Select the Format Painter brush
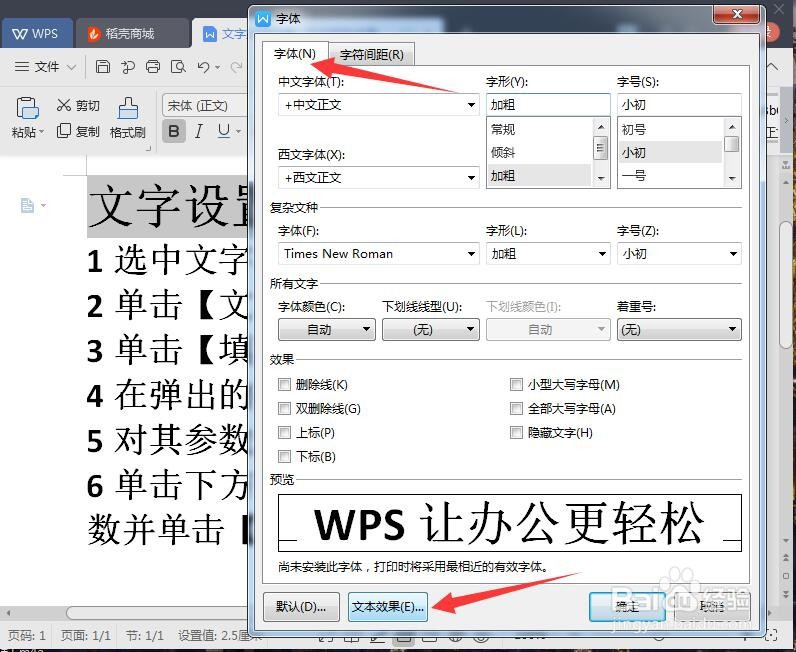 click(128, 118)
